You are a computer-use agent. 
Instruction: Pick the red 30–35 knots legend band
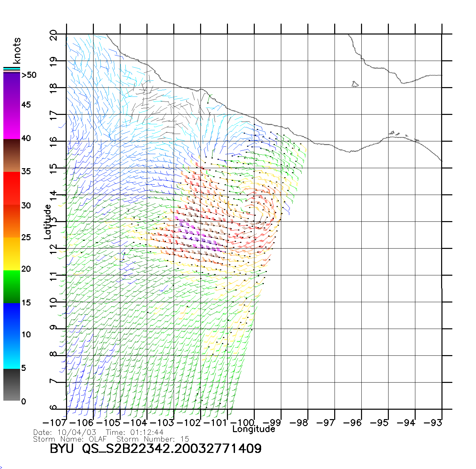tap(12, 188)
